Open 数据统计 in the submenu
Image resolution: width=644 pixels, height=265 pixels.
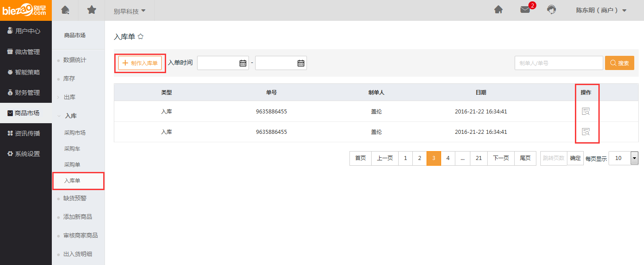click(x=75, y=60)
